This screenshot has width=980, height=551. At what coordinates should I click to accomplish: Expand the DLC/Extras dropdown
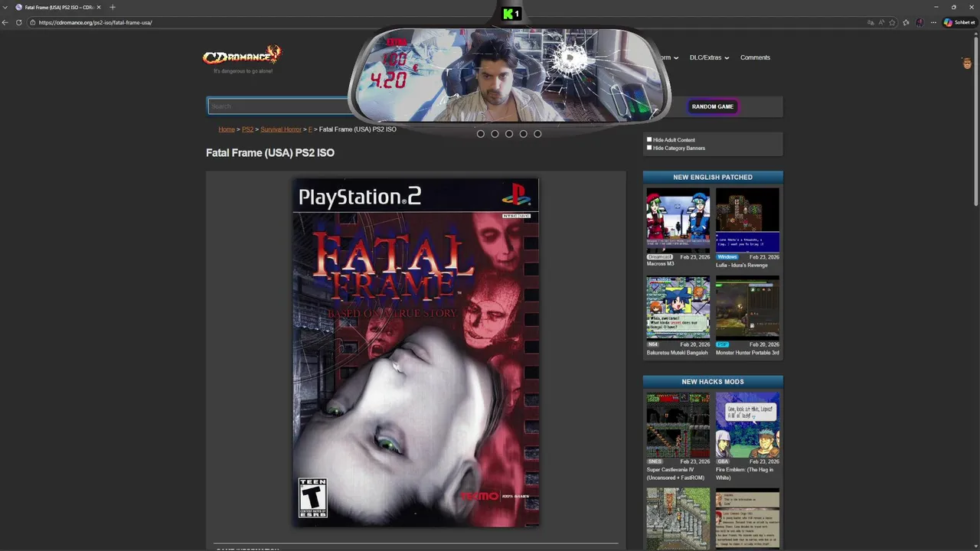point(709,57)
